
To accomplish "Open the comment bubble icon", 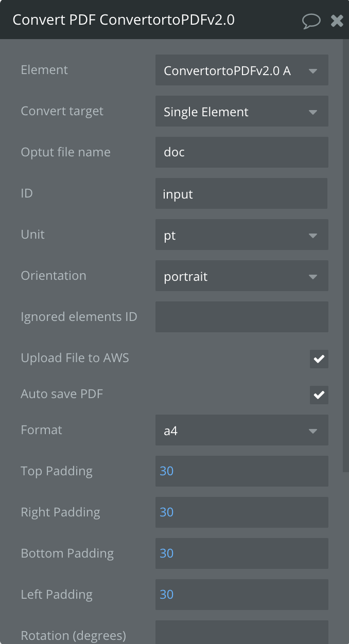I will pos(311,21).
